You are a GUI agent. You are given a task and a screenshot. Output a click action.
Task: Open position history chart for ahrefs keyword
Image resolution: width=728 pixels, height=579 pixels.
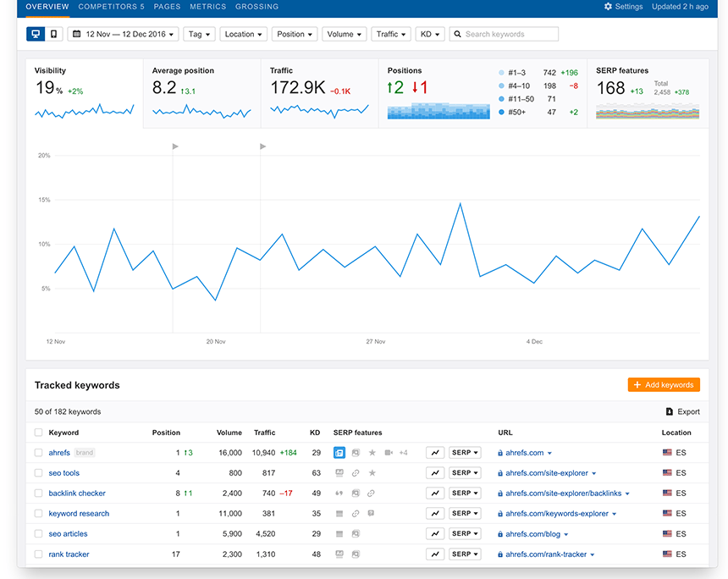pyautogui.click(x=435, y=452)
